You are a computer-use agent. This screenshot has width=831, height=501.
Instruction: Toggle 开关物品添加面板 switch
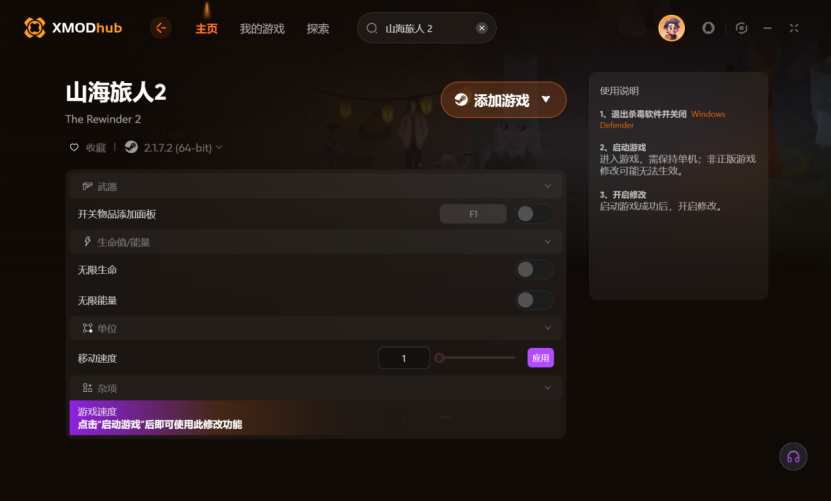point(534,214)
